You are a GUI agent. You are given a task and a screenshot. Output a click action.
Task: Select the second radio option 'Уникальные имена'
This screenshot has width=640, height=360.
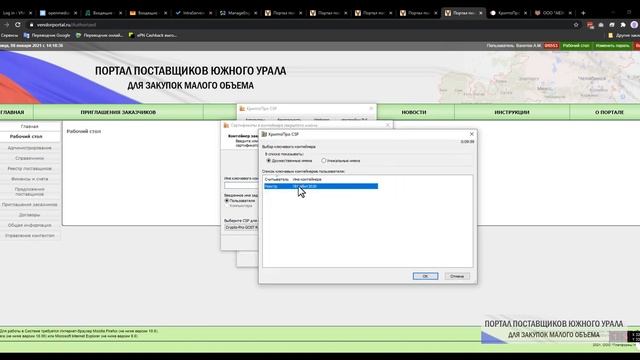(324, 161)
